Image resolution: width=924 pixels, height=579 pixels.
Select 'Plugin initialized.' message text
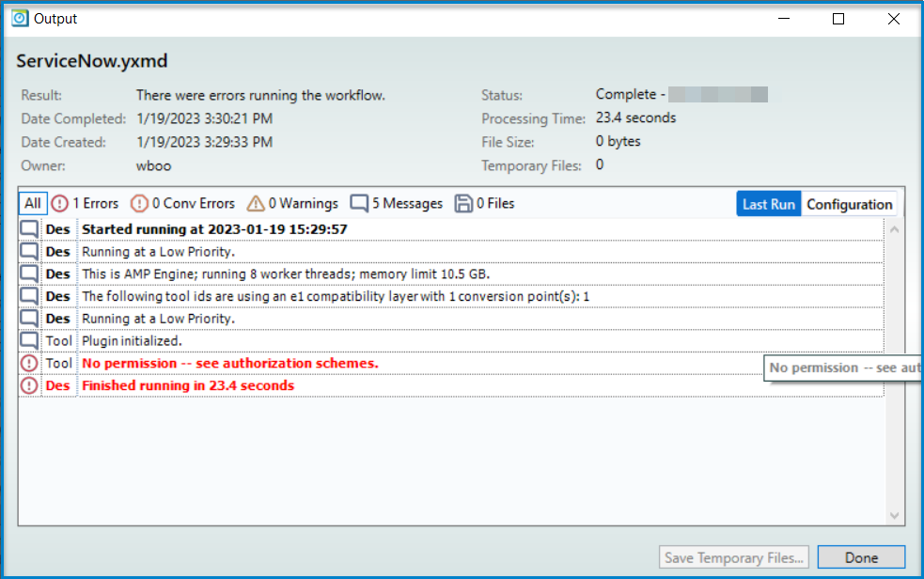132,341
